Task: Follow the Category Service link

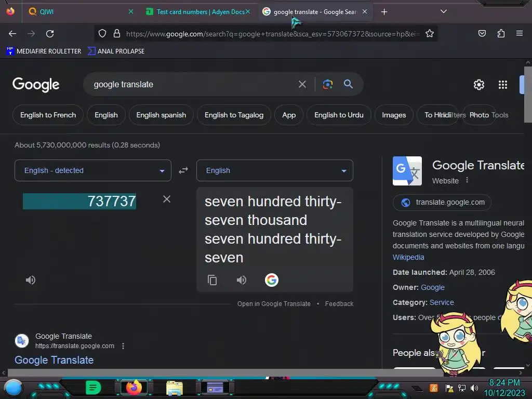Action: pos(442,302)
